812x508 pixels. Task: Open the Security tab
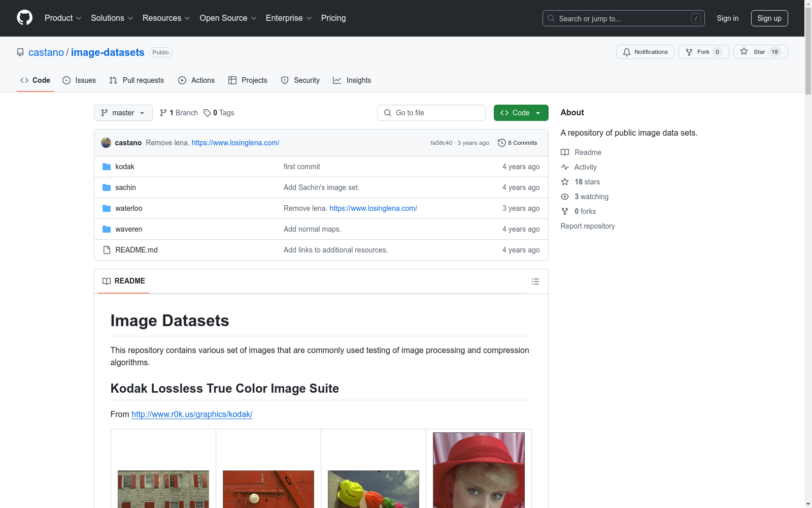[300, 80]
